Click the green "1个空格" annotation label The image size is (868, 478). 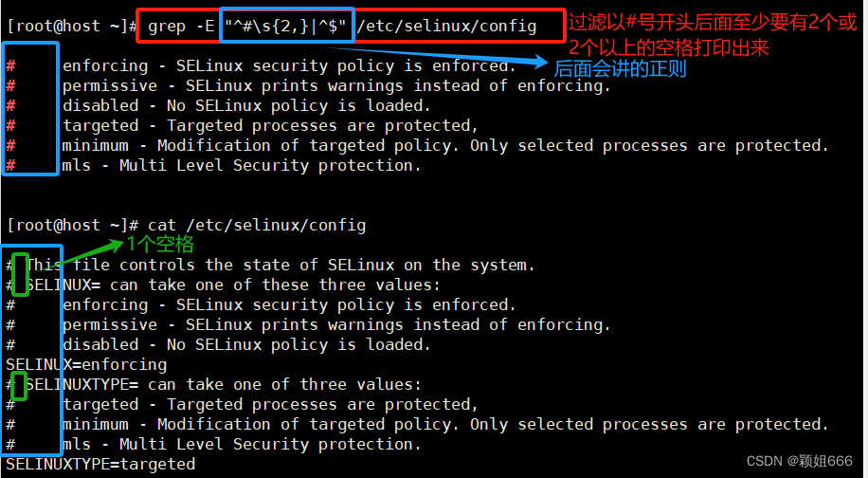pyautogui.click(x=160, y=245)
